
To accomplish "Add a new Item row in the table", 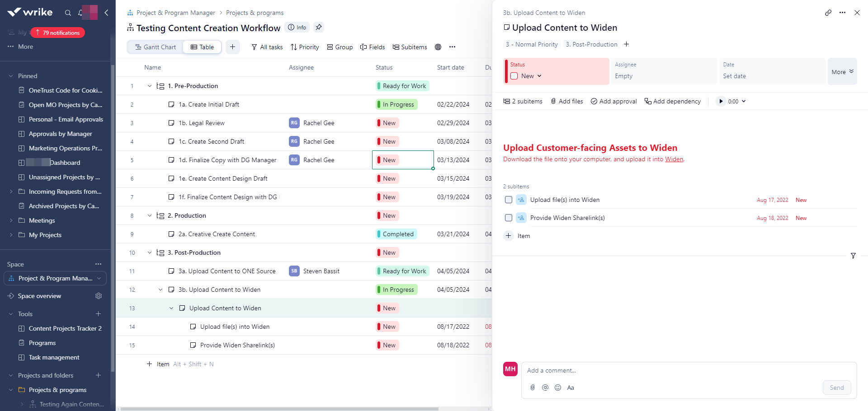I will click(158, 364).
